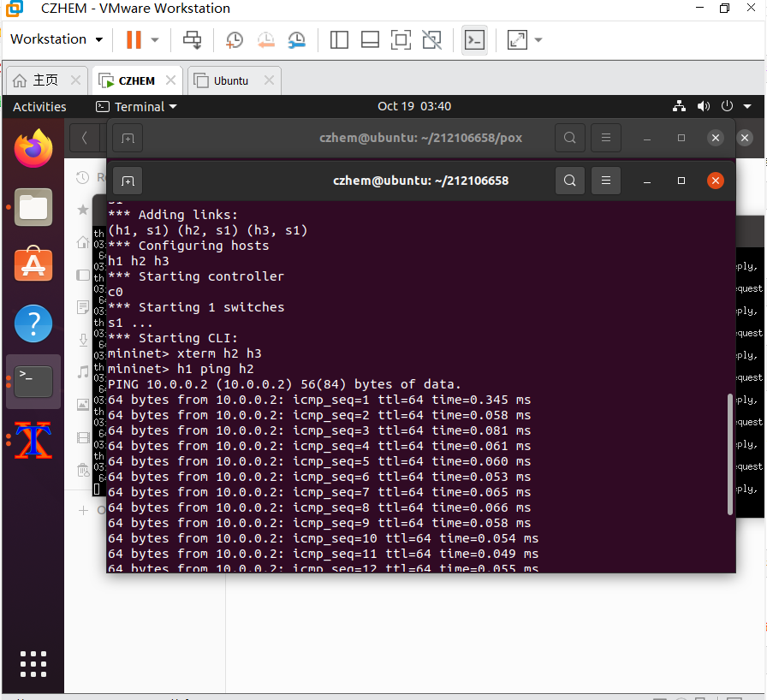This screenshot has height=700, width=767.
Task: Open the snapshot manager
Action: pyautogui.click(x=297, y=39)
